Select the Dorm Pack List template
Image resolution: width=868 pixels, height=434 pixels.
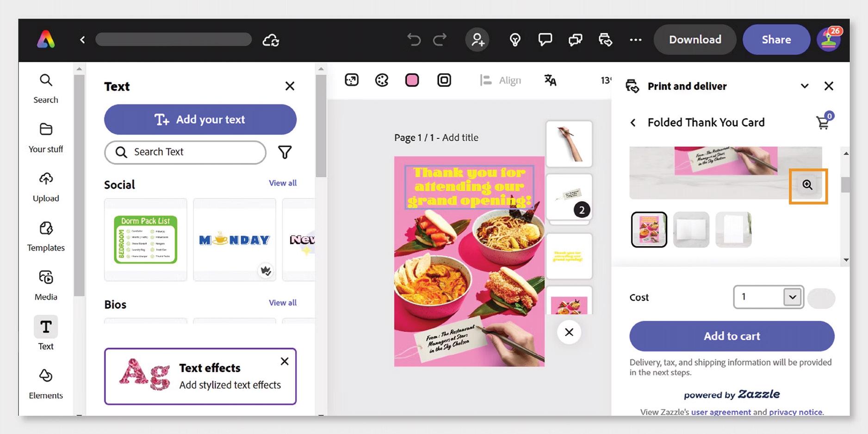(x=146, y=240)
